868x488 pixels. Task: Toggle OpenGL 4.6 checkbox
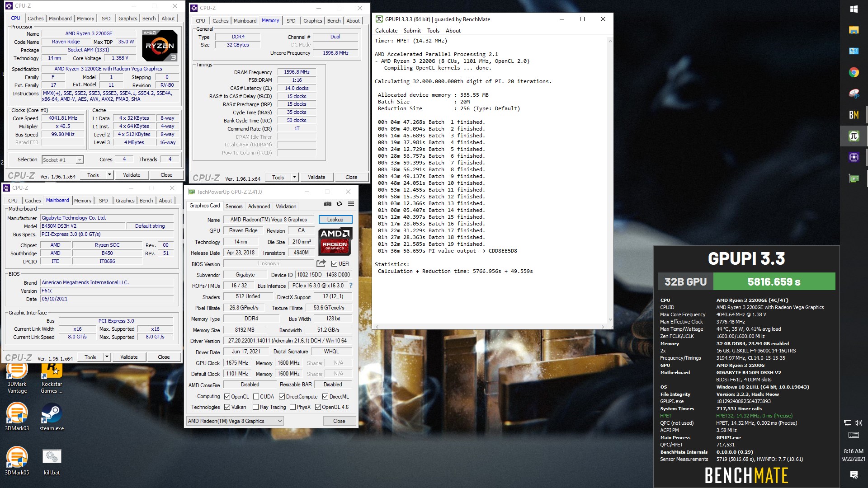pos(318,407)
